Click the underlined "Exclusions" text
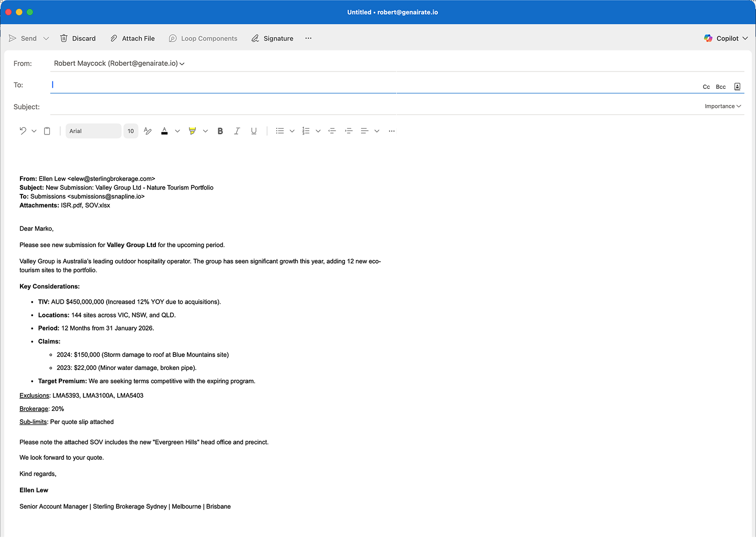The height and width of the screenshot is (538, 756). [x=35, y=396]
